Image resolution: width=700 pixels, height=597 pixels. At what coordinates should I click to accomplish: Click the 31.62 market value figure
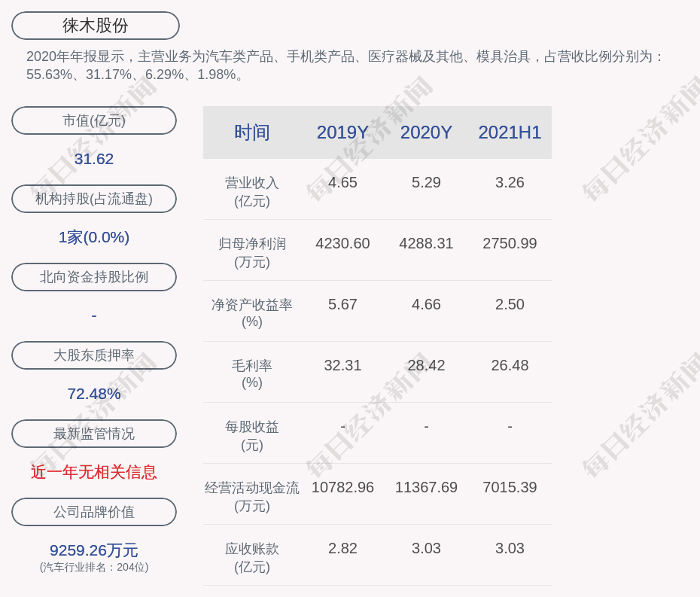(x=94, y=159)
